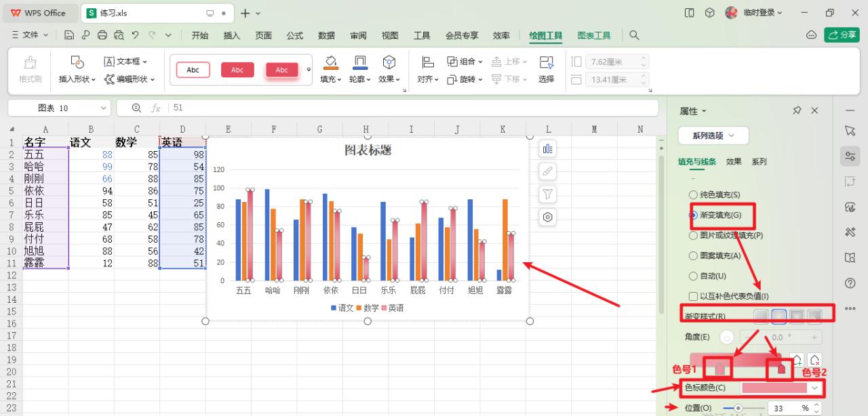Expand the shape styles gallery
This screenshot has height=416, width=868.
pyautogui.click(x=309, y=70)
